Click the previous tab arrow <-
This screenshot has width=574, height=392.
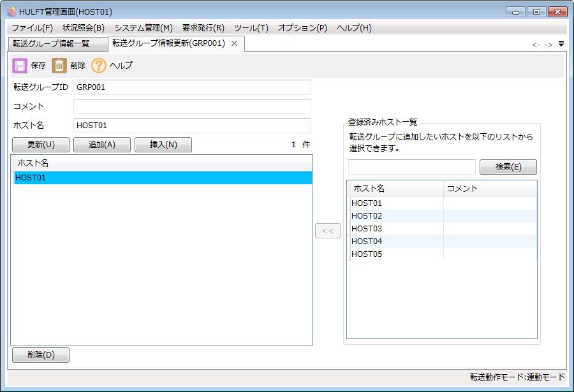tap(536, 45)
